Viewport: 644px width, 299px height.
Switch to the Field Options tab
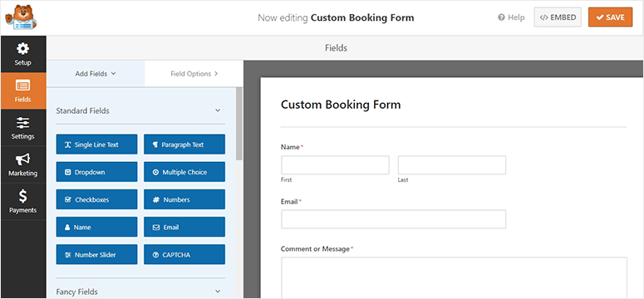194,74
